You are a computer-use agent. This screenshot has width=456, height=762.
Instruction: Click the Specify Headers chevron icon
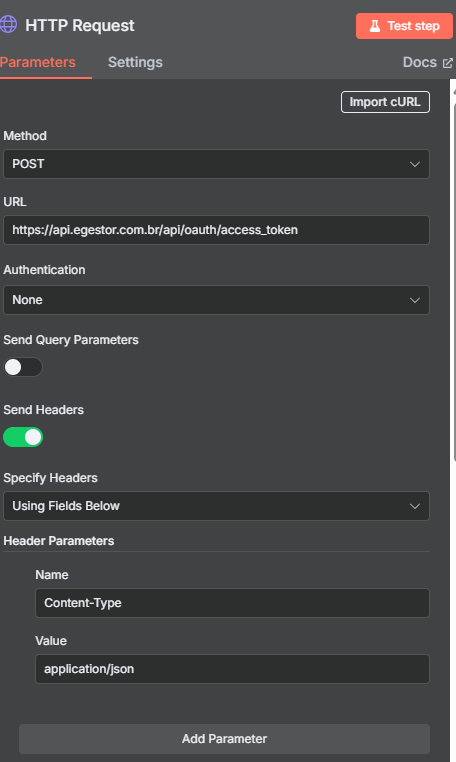[415, 506]
